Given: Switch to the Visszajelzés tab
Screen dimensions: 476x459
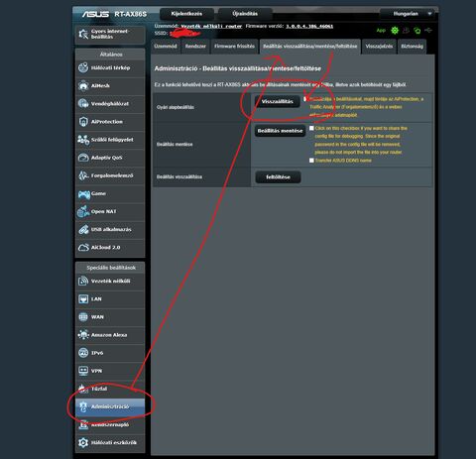Looking at the screenshot, I should coord(379,47).
